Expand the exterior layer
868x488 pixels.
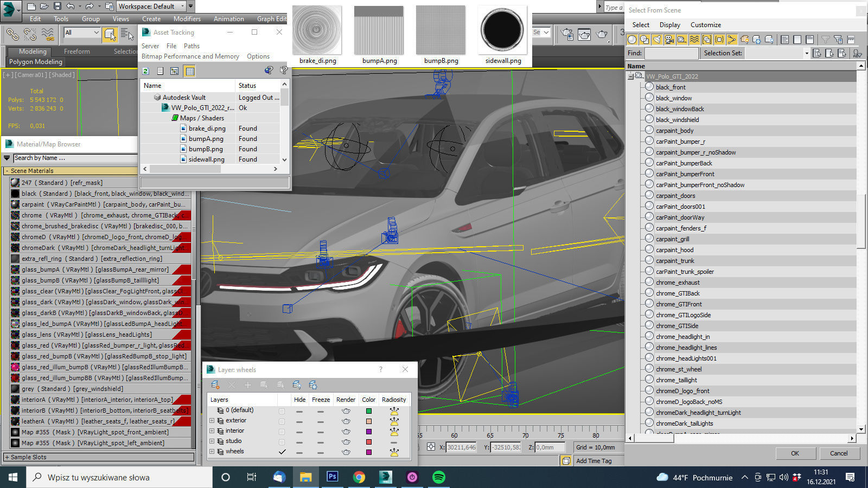(x=212, y=421)
